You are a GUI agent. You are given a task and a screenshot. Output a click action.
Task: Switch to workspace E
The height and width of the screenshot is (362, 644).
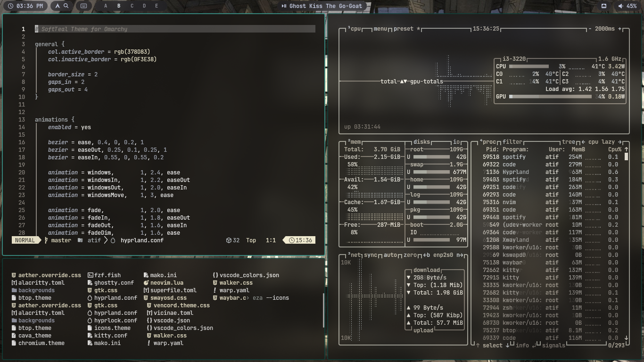[x=157, y=6]
